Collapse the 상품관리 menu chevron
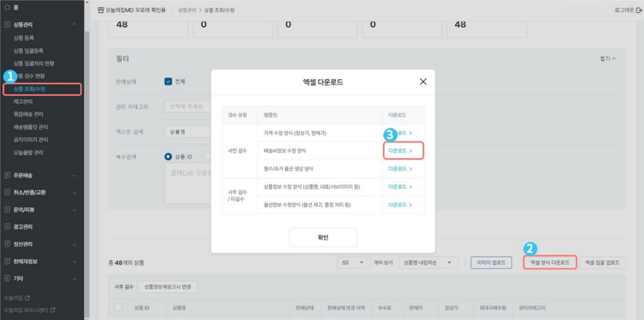 [x=74, y=24]
